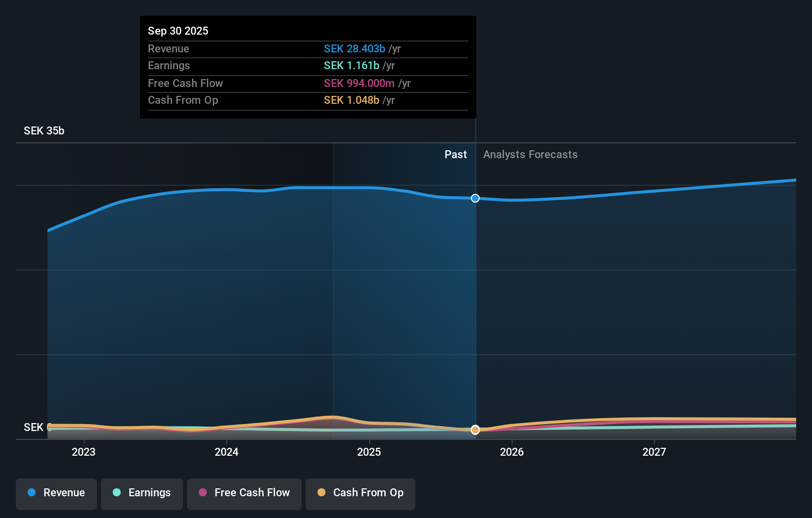
Task: Click the pink Free Cash Flow legend dot
Action: point(203,493)
